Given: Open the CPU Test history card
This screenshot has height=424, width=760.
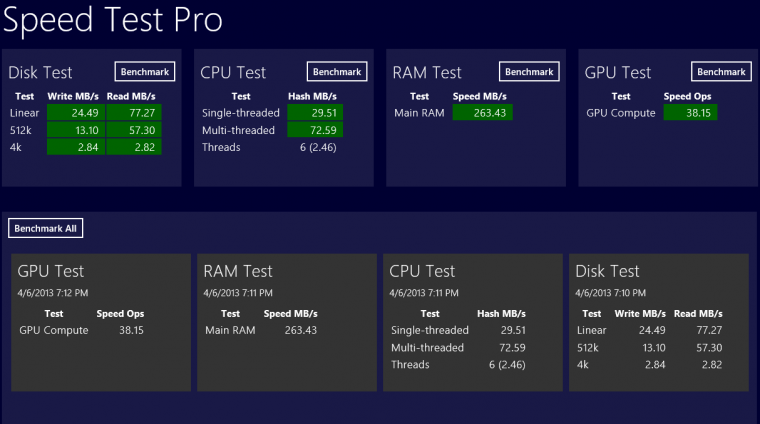Looking at the screenshot, I should (473, 322).
